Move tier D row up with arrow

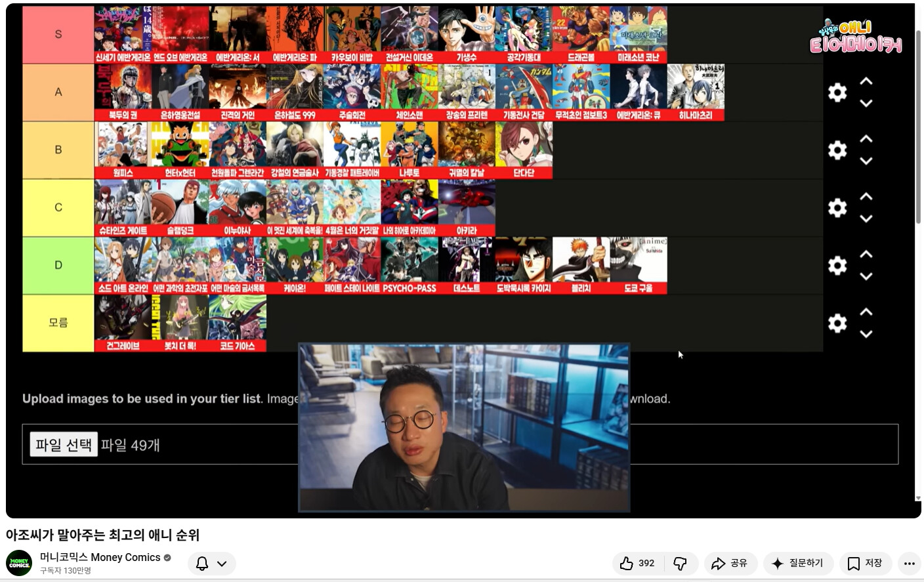(x=866, y=255)
